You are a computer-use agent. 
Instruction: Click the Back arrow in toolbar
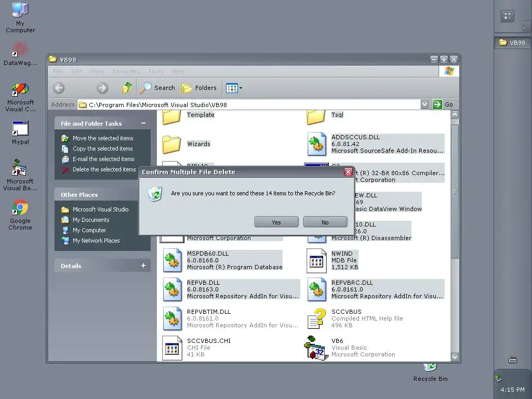tap(58, 88)
